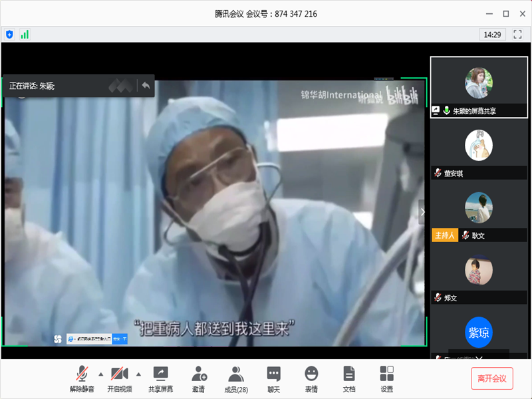Open the 邀请 invite dialog
This screenshot has width=532, height=399.
[198, 379]
